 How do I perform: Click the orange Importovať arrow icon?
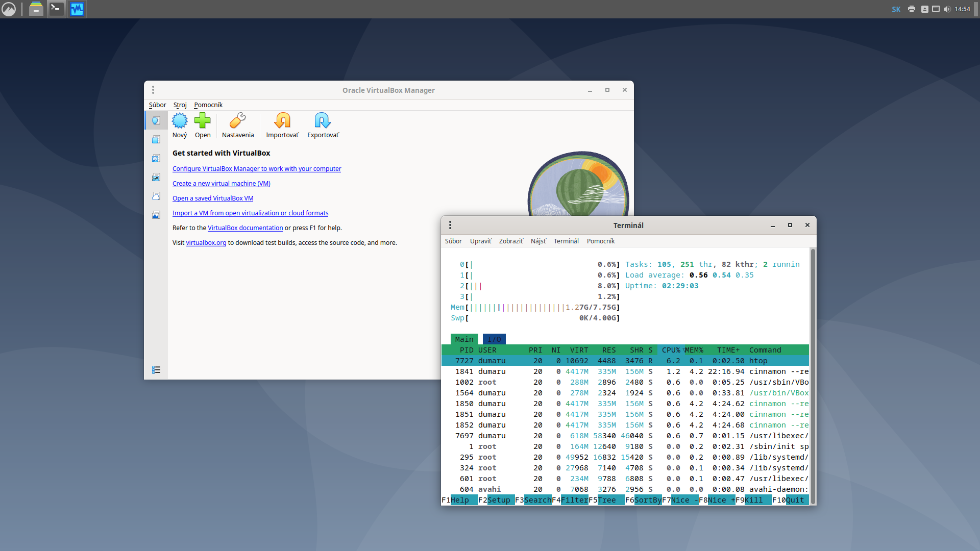[x=282, y=121]
